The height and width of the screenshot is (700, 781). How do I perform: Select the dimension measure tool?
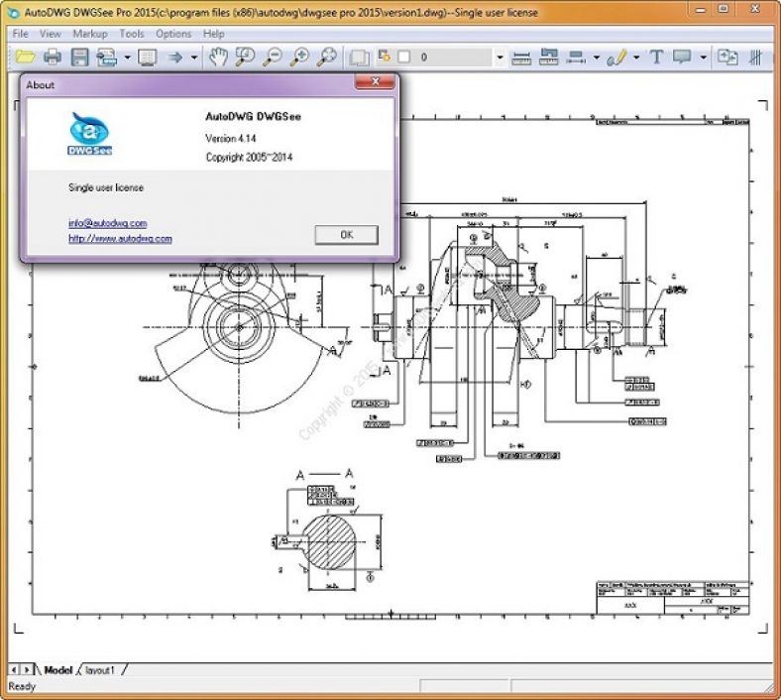(576, 58)
